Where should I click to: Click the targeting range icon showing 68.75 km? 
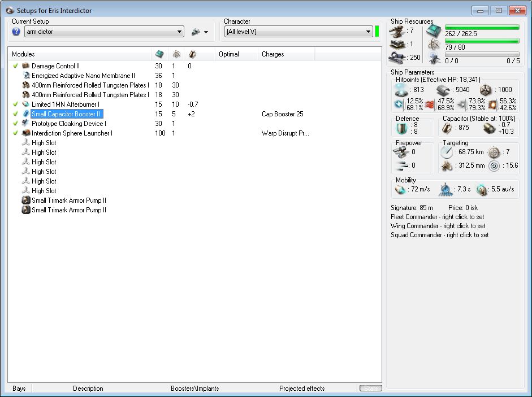tap(447, 152)
